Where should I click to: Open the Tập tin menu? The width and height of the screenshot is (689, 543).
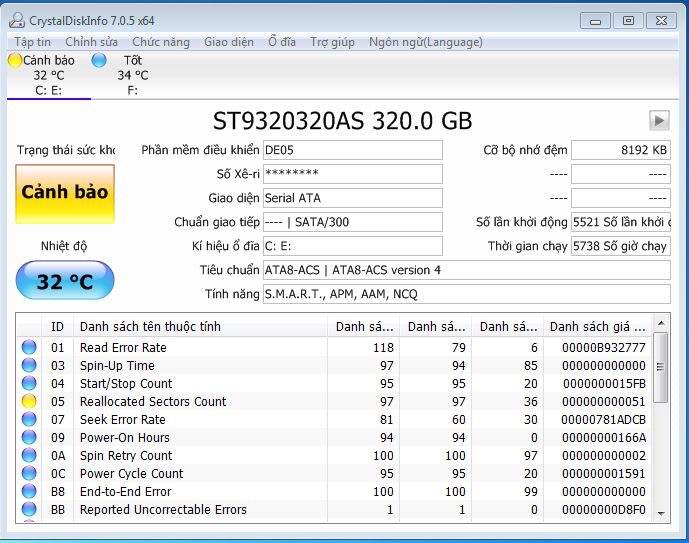(x=32, y=42)
